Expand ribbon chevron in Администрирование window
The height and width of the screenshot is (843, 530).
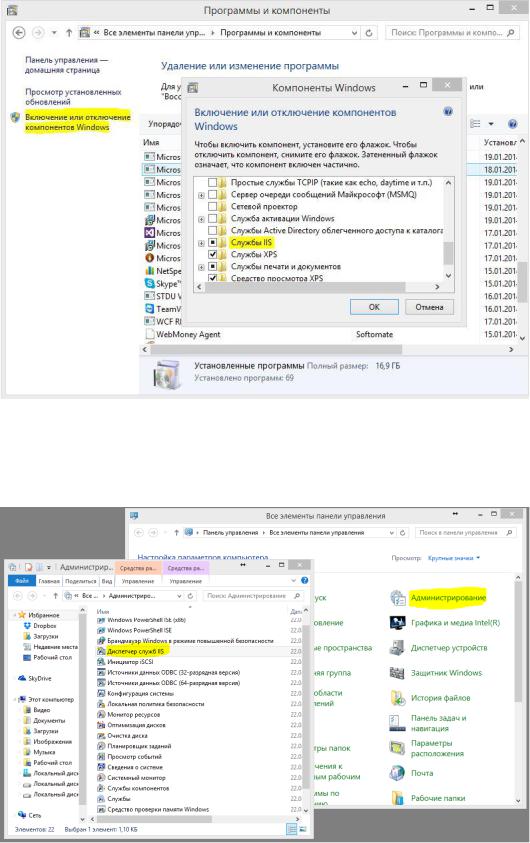(x=293, y=581)
